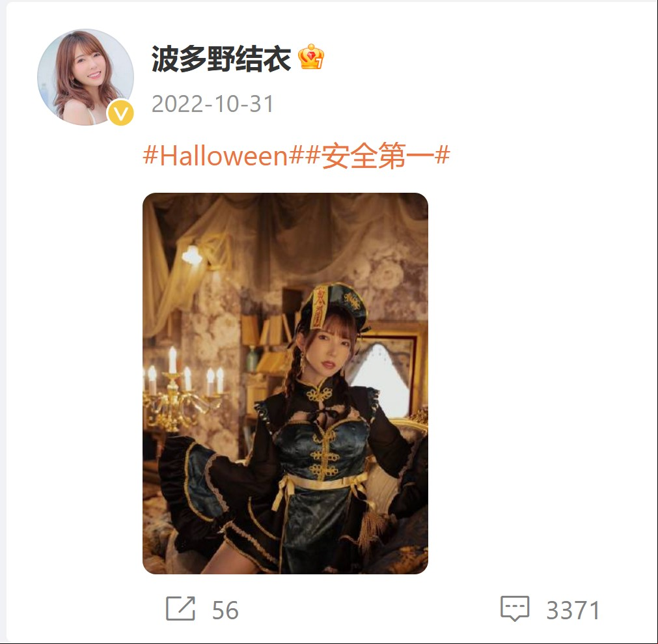Click the crown VIP membership icon
The image size is (658, 644).
tap(311, 57)
